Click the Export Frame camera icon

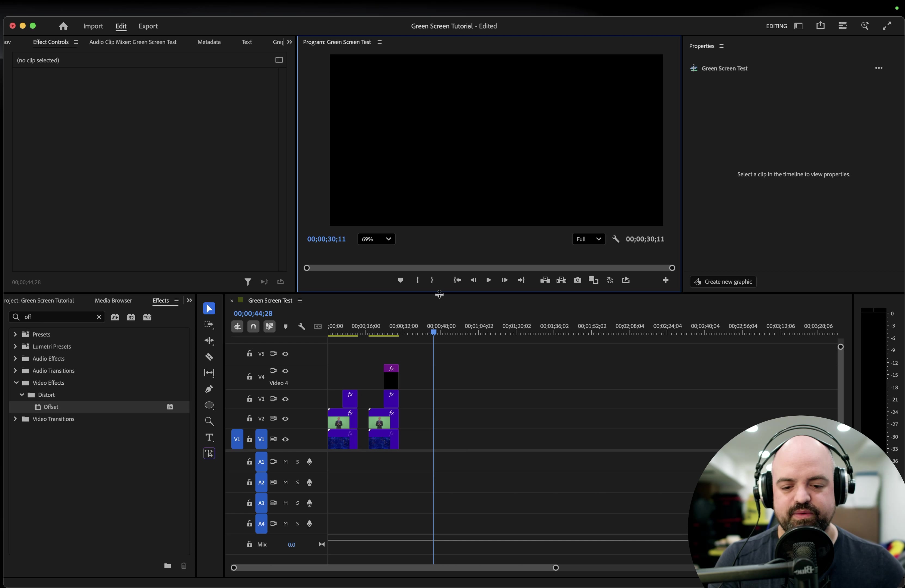pos(577,280)
